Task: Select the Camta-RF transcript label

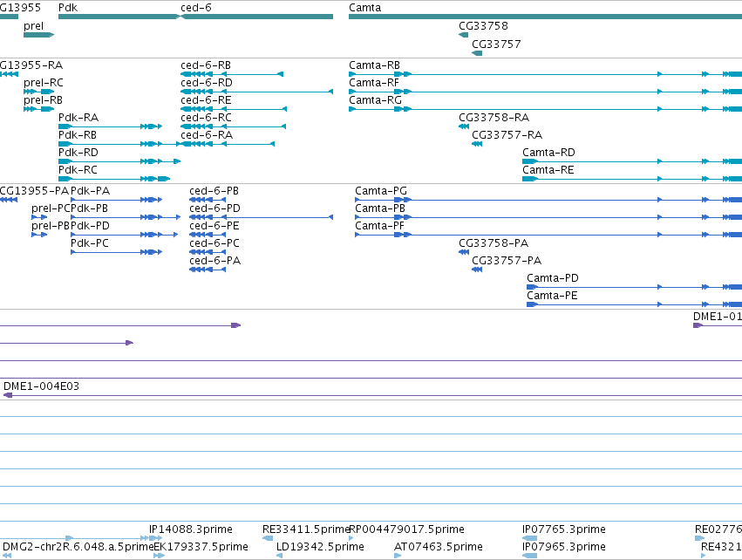Action: coord(374,83)
